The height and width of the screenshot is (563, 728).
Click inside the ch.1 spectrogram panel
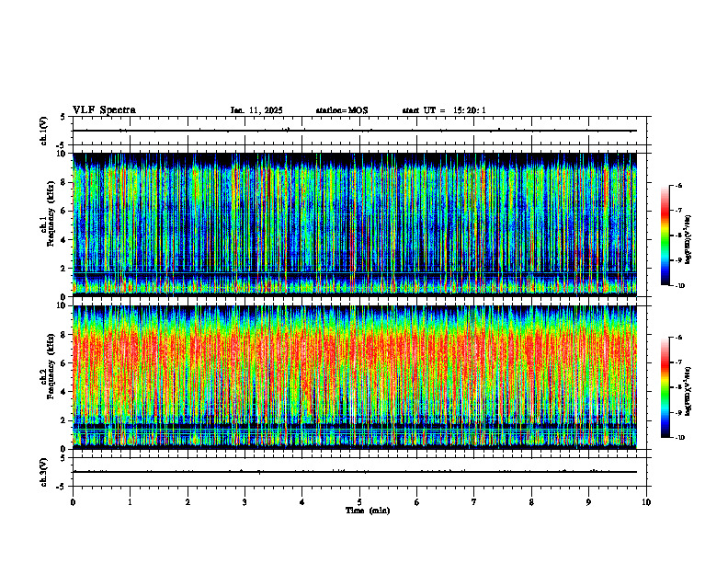click(x=355, y=224)
